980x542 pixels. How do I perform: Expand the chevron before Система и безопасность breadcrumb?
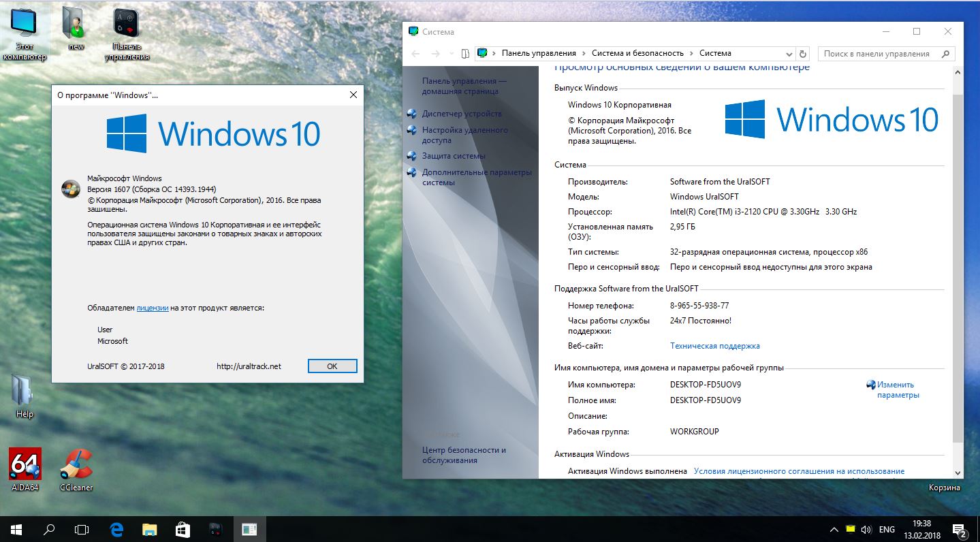584,53
